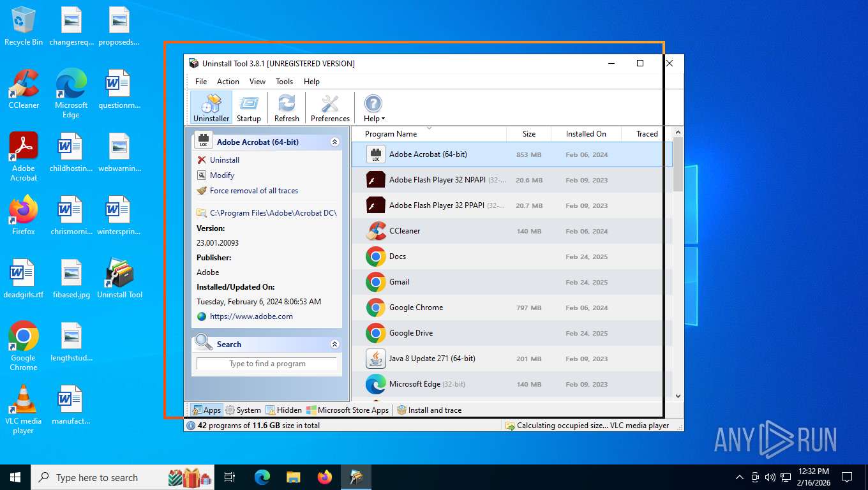868x490 pixels.
Task: Open the Adobe Acrobat desktop shortcut
Action: (x=24, y=157)
